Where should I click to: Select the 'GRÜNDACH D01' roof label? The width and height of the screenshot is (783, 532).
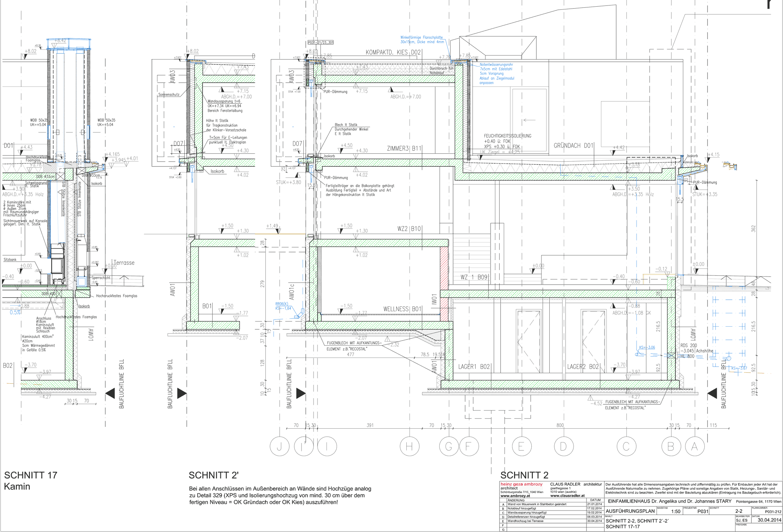[574, 146]
